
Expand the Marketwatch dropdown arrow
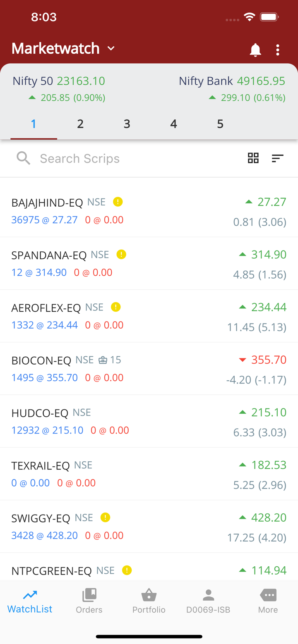pos(111,48)
